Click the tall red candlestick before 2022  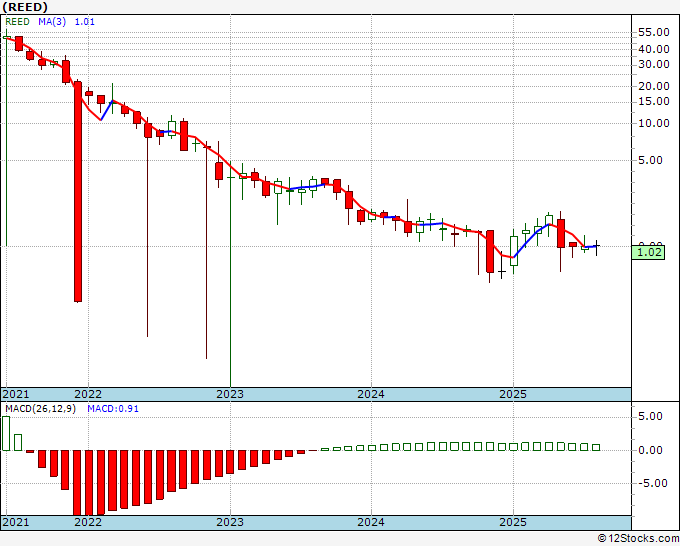[78, 191]
